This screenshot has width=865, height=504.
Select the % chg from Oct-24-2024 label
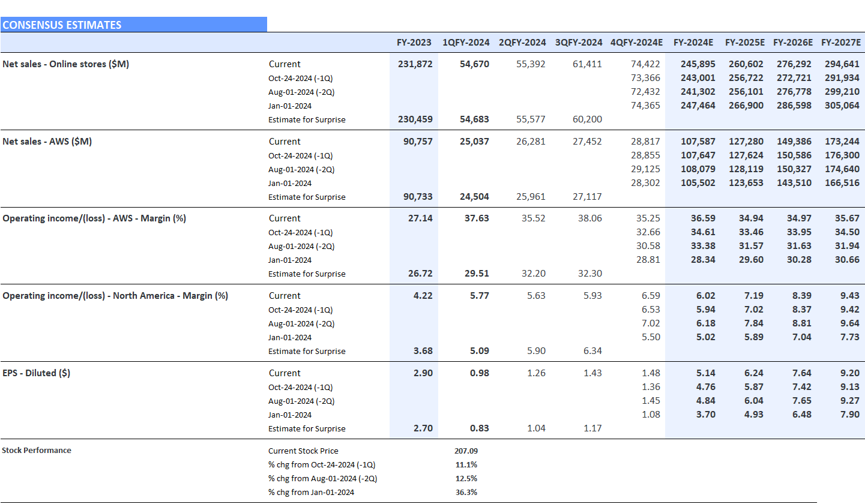click(x=322, y=464)
